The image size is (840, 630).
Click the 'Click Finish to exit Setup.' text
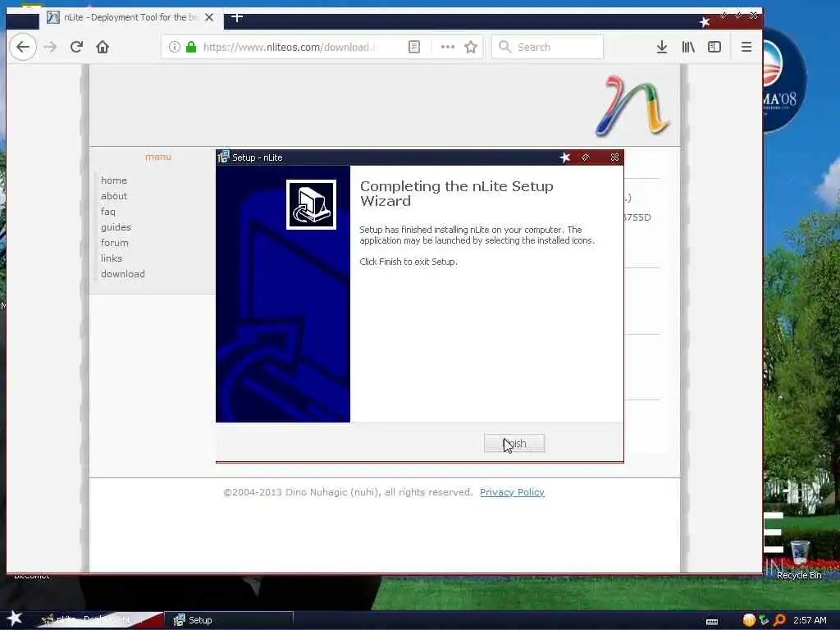point(409,262)
